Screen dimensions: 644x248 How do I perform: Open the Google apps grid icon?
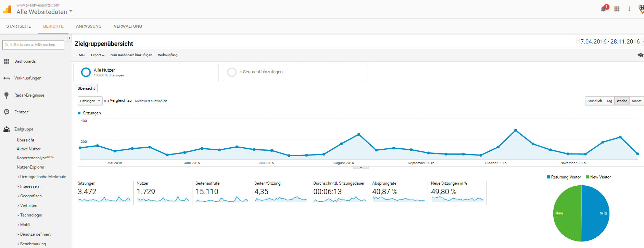click(x=617, y=9)
